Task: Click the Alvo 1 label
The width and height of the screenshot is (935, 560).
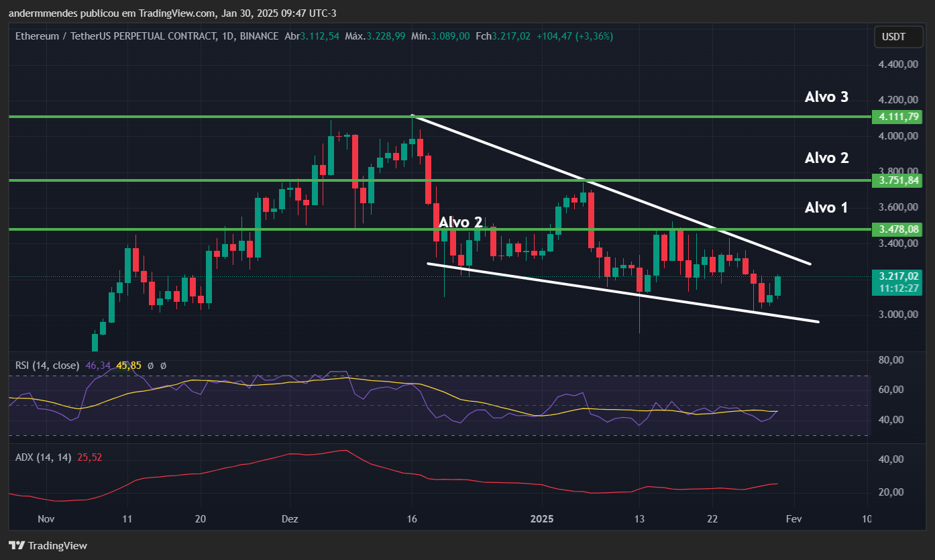Action: tap(826, 207)
